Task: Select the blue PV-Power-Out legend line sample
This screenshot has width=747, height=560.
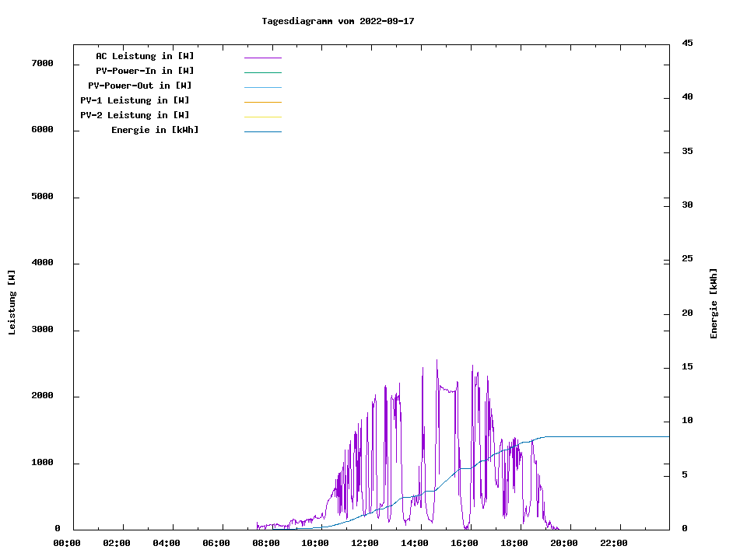Action: [262, 87]
